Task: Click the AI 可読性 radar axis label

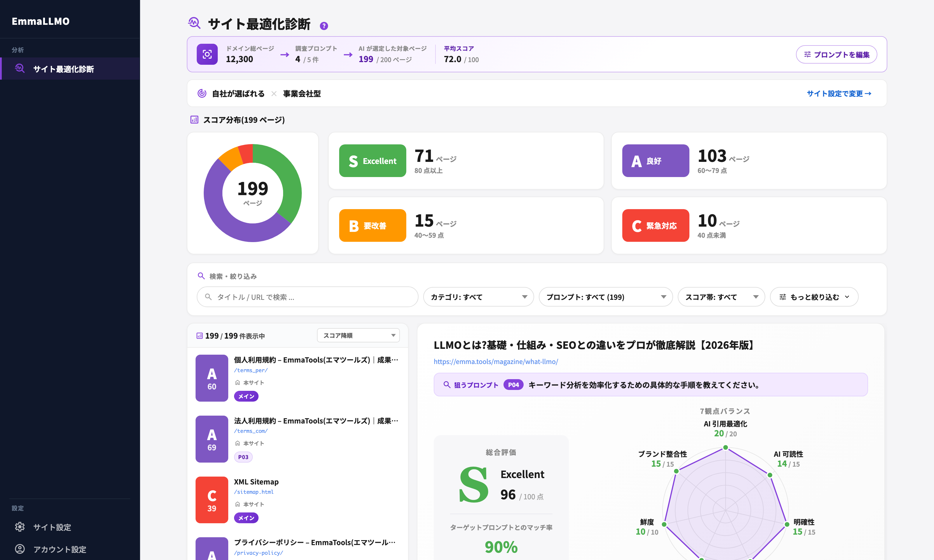Action: tap(788, 454)
